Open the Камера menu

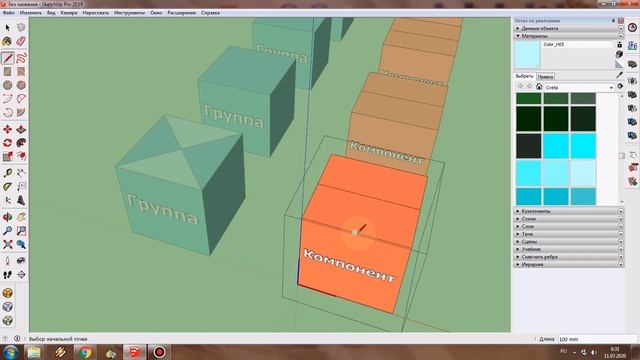(69, 13)
